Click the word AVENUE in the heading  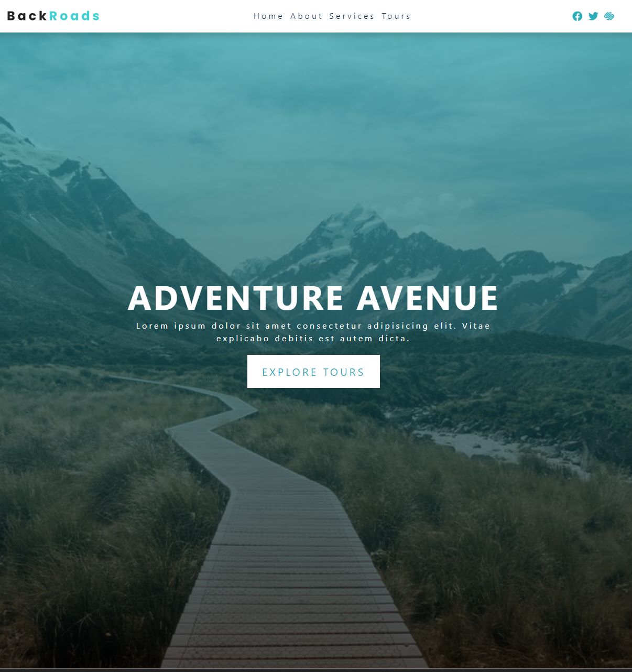click(428, 298)
